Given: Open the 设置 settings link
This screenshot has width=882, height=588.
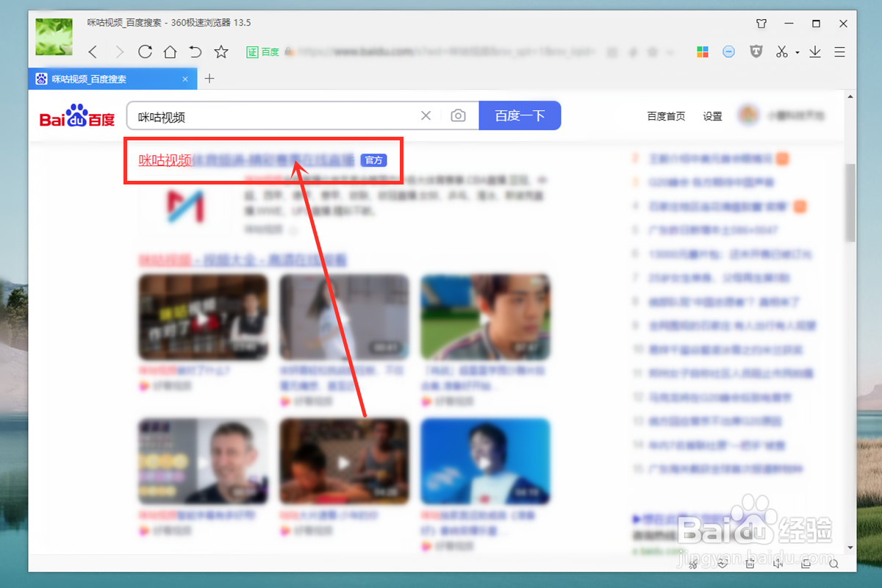Looking at the screenshot, I should pyautogui.click(x=712, y=116).
